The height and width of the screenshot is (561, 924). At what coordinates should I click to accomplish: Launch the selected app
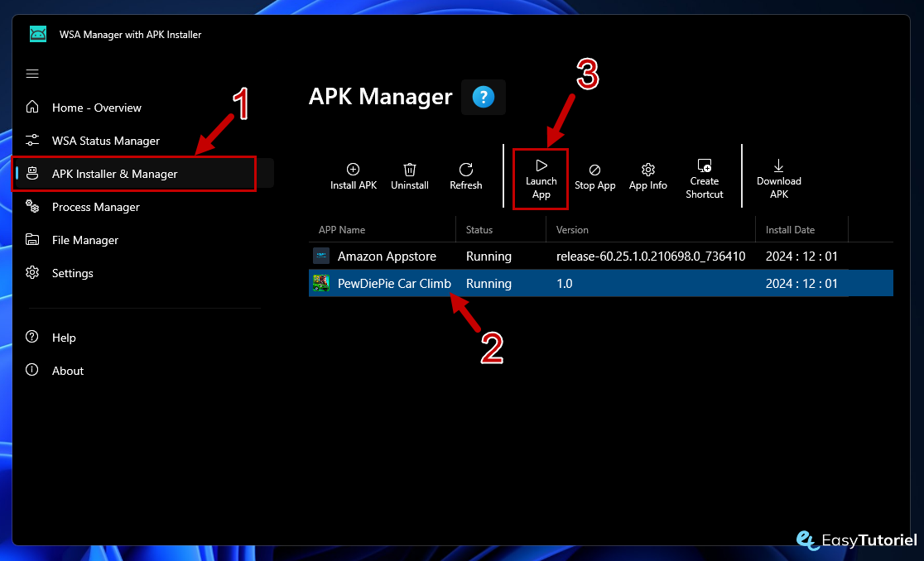point(541,179)
